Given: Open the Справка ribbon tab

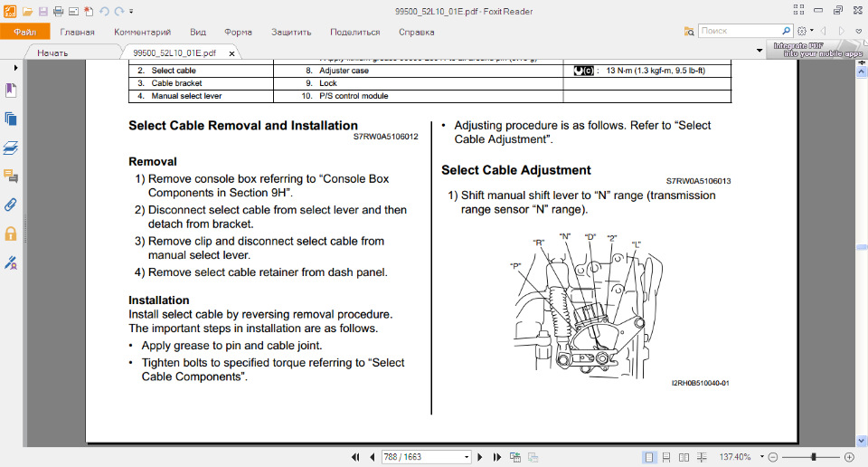Looking at the screenshot, I should pyautogui.click(x=416, y=33).
